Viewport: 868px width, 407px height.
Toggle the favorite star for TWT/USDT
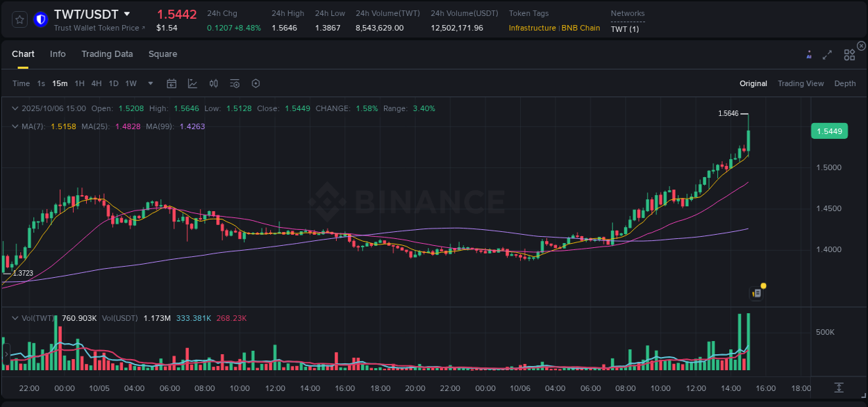(19, 19)
